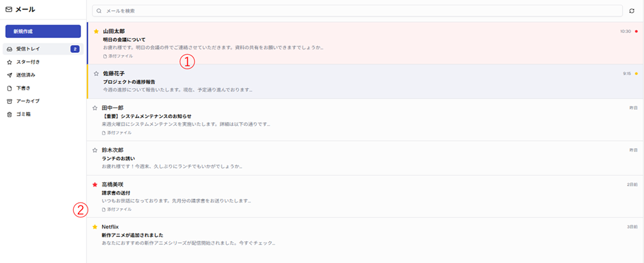Click the mail envelope logo icon
Image resolution: width=644 pixels, height=263 pixels.
[8, 10]
